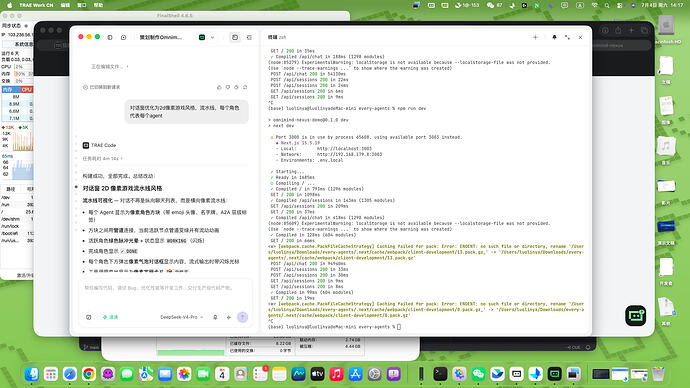Viewport: 690px width, 388px height.
Task: Open Finder from the Dock
Action: pos(32,374)
